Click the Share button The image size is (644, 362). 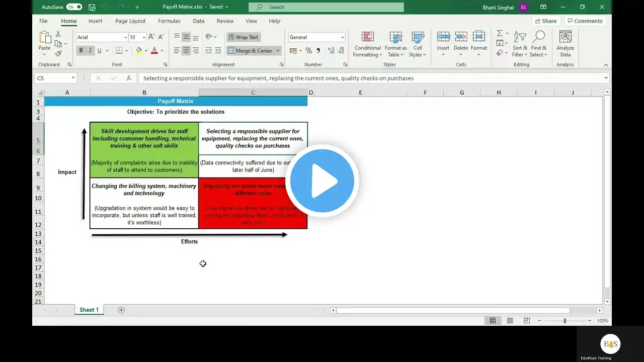pos(546,21)
